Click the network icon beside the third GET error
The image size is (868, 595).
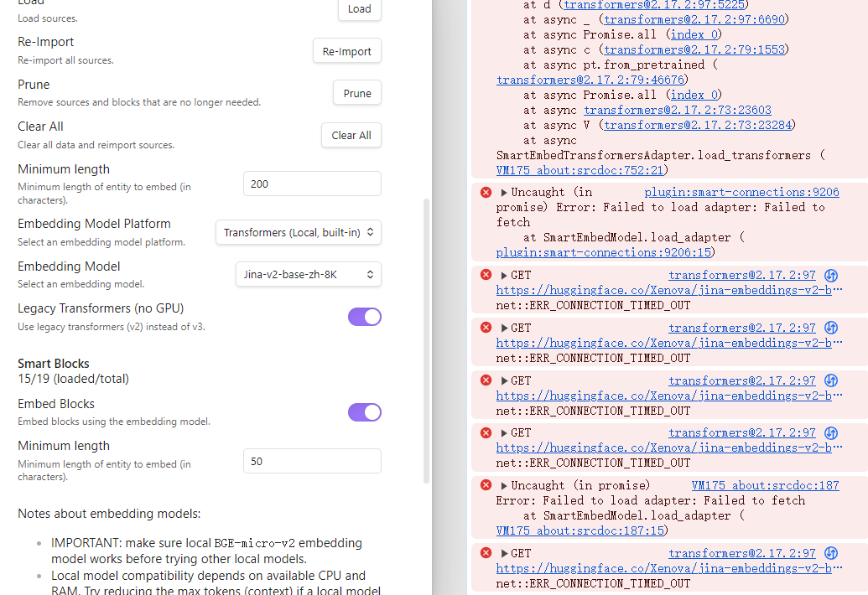831,380
